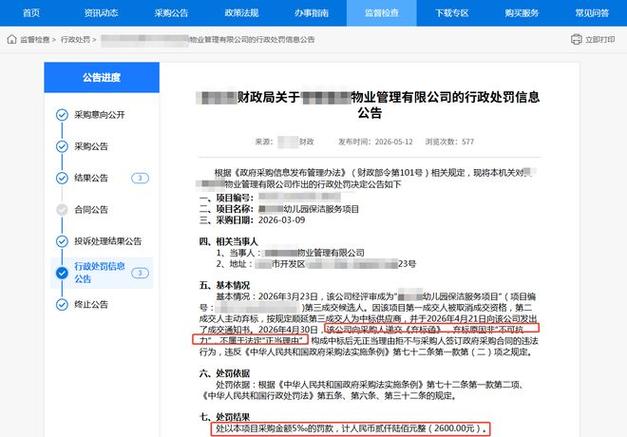Click count badge next to 行政处罚信息公告

pyautogui.click(x=140, y=273)
